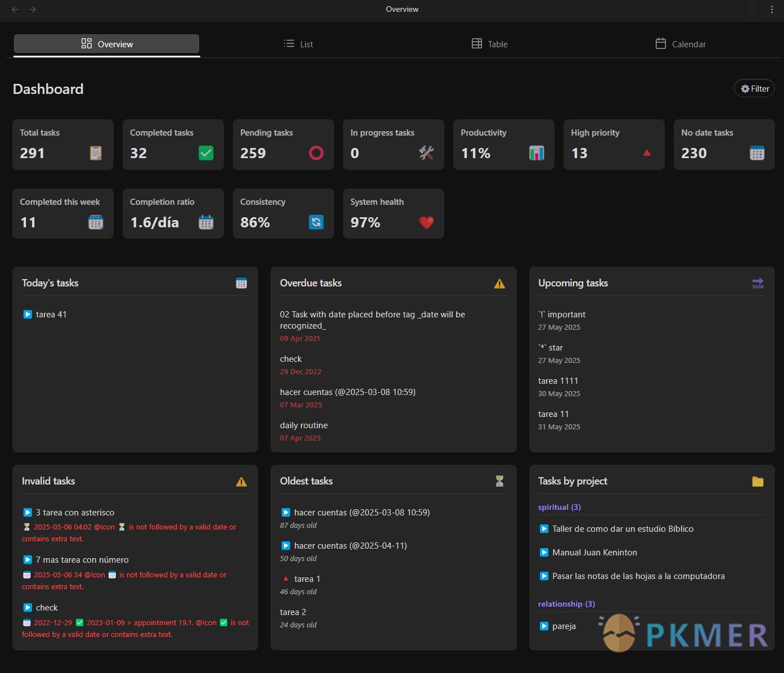Navigate back with the left arrow

15,10
